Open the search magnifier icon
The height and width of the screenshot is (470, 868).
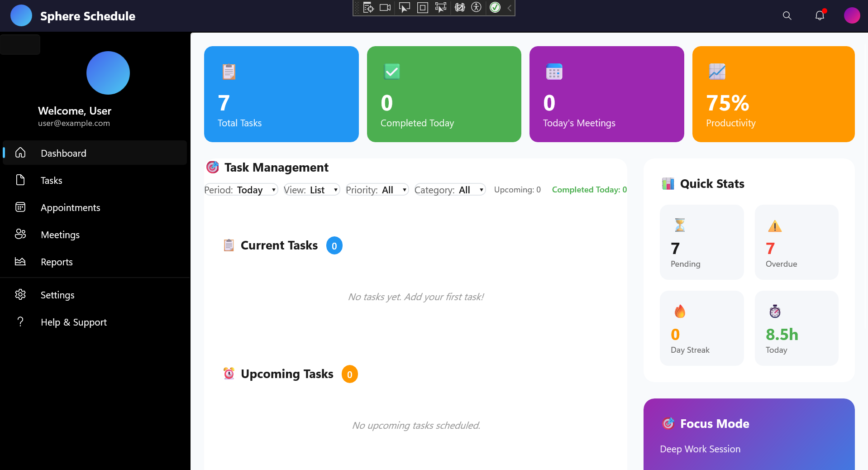pos(787,16)
